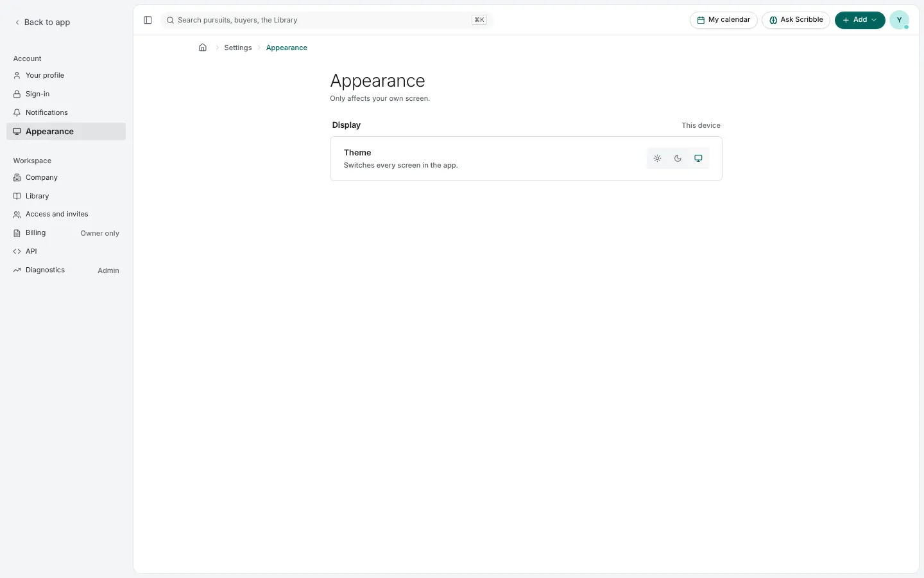The width and height of the screenshot is (924, 578).
Task: Select Appearance in sidebar
Action: coord(66,131)
